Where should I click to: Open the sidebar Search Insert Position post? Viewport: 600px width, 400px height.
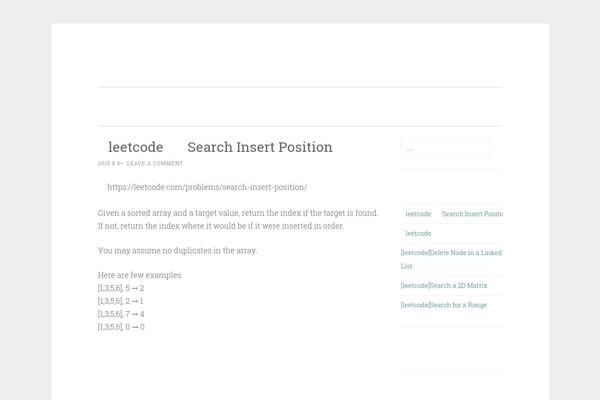(x=452, y=214)
